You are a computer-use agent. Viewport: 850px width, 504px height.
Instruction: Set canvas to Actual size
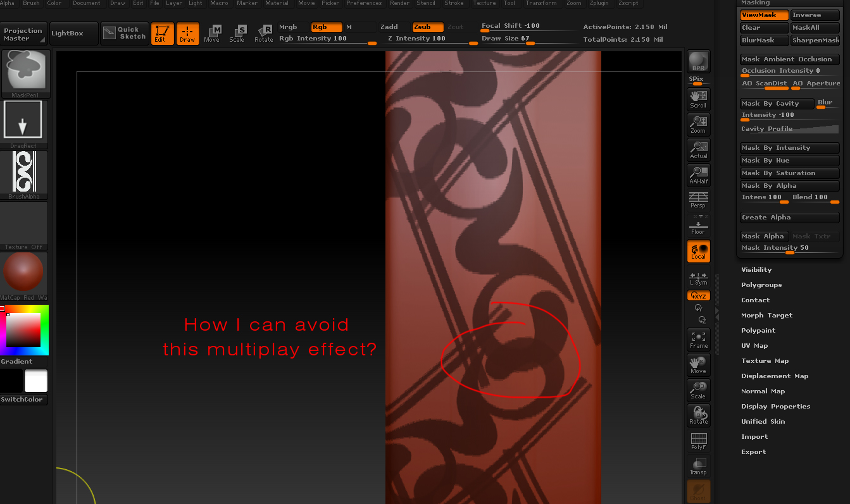(x=699, y=149)
